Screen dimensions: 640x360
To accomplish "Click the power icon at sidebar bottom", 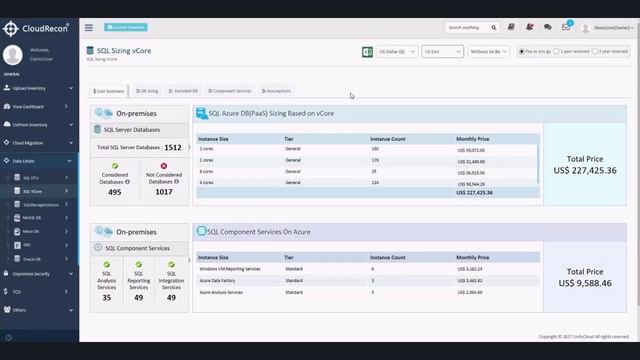I will point(9,338).
